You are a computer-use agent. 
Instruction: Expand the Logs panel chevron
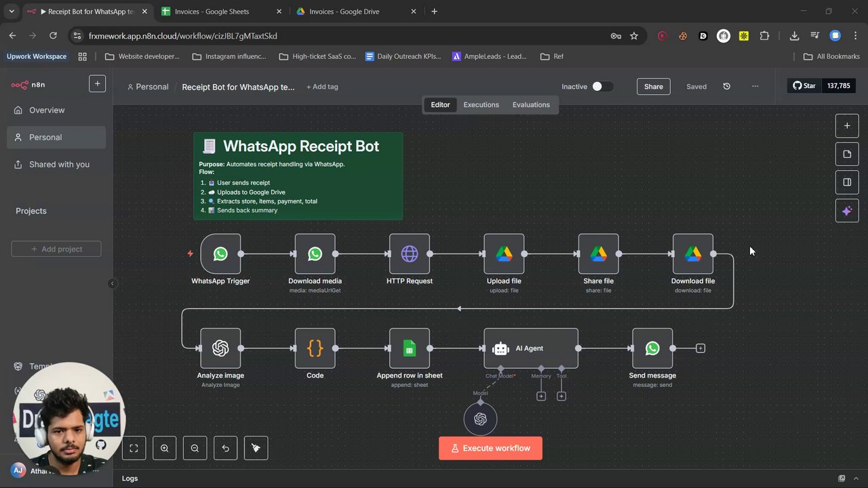[856, 479]
